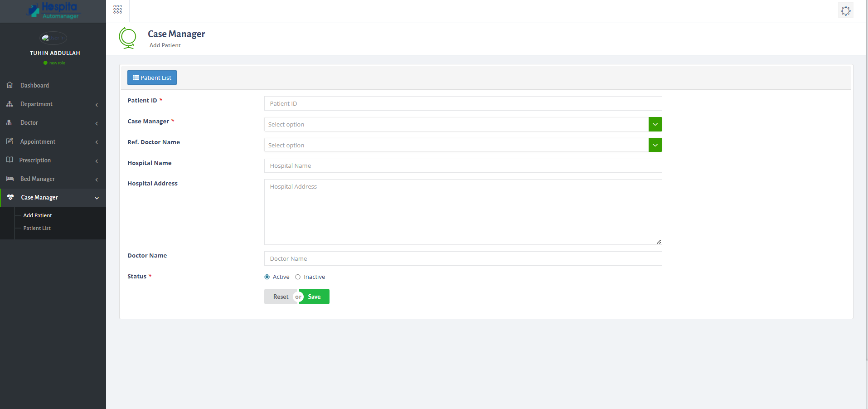
Task: Click the settings gear icon top right
Action: (845, 10)
